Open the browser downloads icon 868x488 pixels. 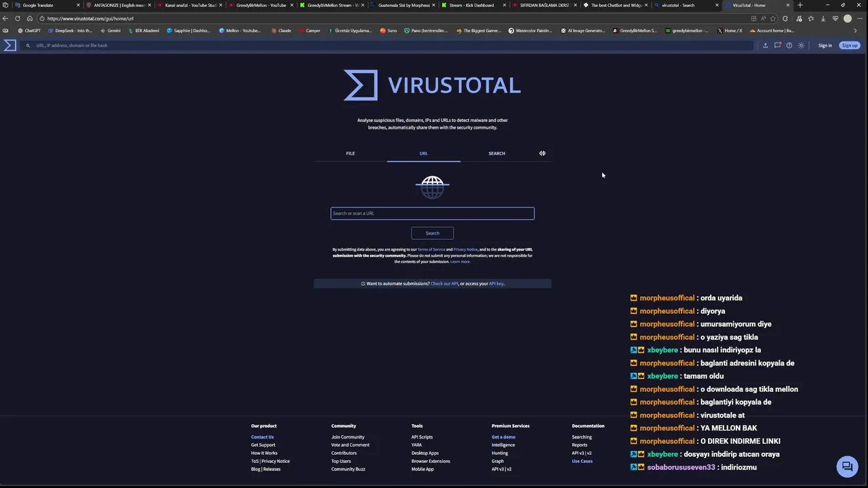pos(823,18)
